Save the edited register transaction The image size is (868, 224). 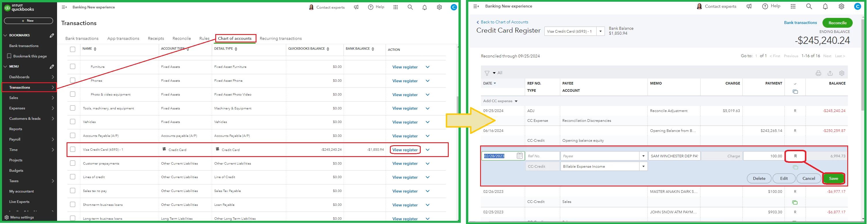click(x=833, y=178)
